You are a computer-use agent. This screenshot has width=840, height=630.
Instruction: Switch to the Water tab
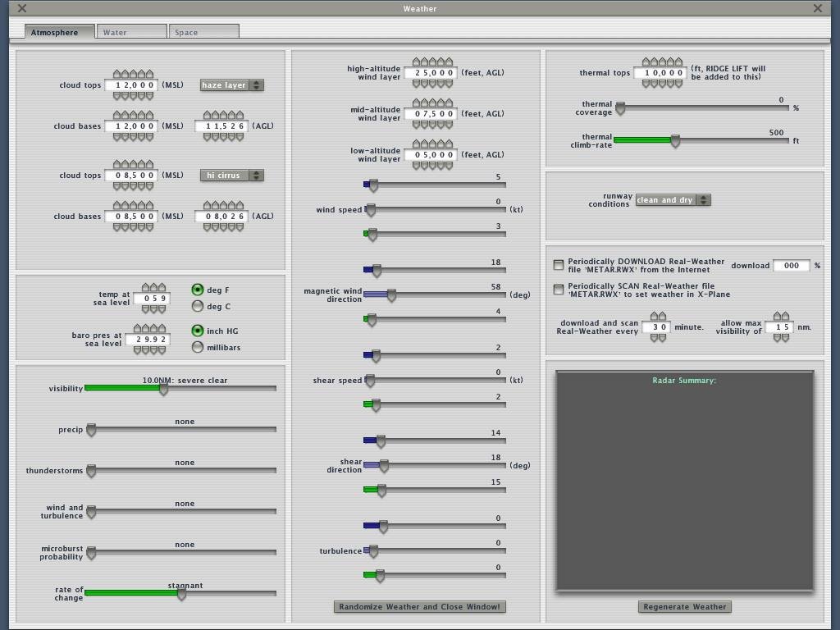[131, 32]
